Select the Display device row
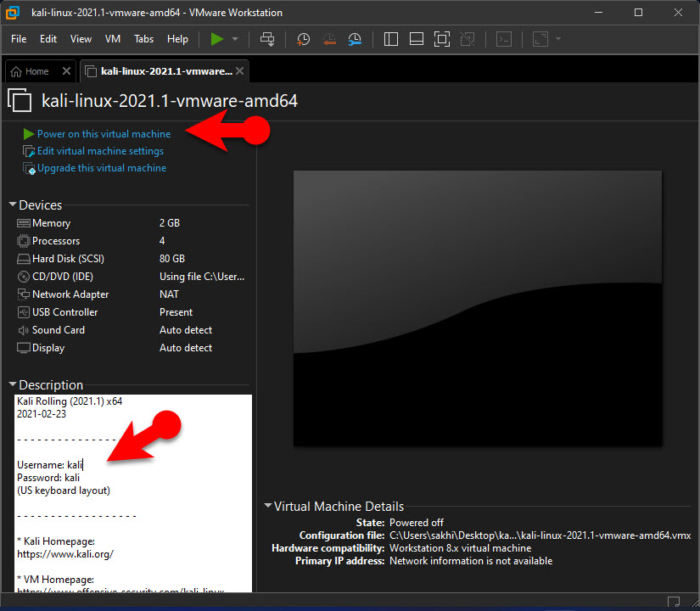This screenshot has width=700, height=611. coord(132,348)
